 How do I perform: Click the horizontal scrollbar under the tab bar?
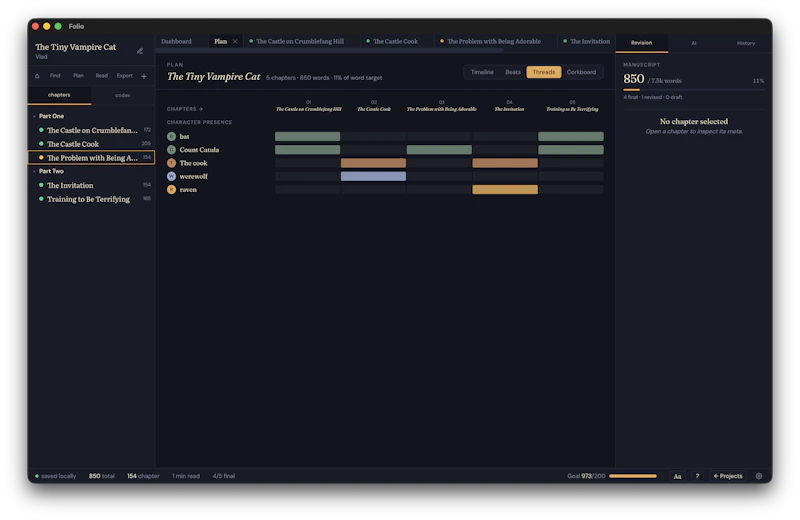[329, 51]
